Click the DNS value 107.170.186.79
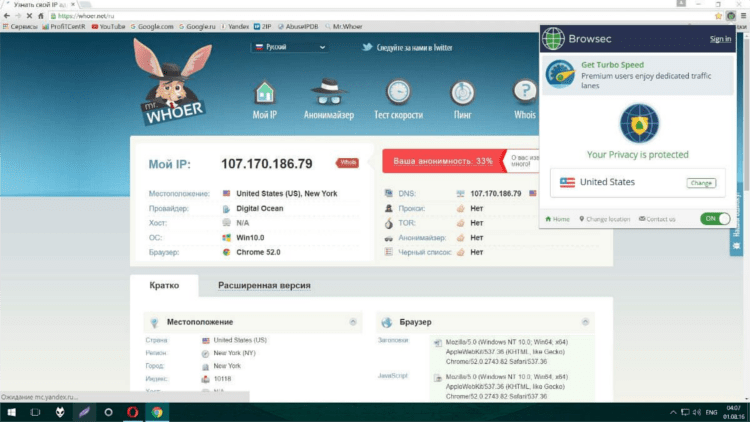This screenshot has width=750, height=422. click(496, 194)
